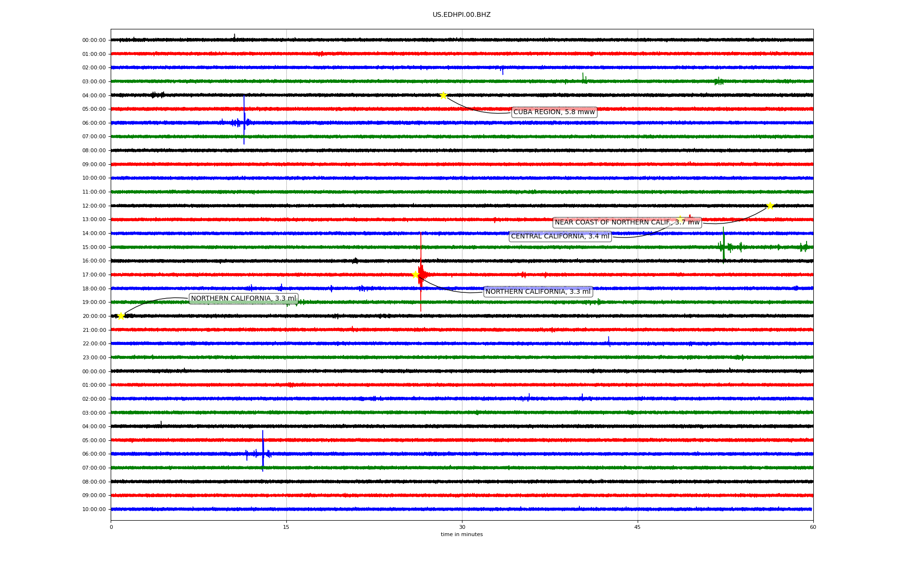Click the 15 tick label on the x-axis
The image size is (924, 578).
tap(286, 527)
